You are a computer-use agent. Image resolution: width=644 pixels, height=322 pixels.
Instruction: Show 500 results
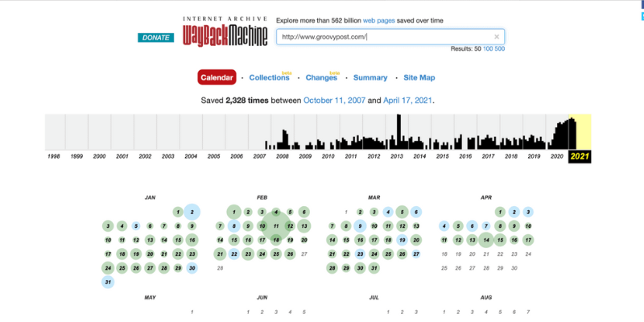pyautogui.click(x=500, y=49)
